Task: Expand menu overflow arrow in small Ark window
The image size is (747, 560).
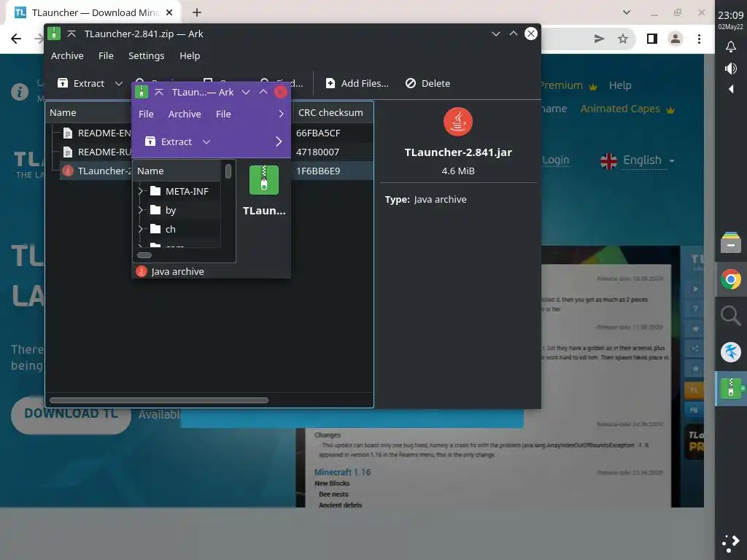Action: [281, 114]
